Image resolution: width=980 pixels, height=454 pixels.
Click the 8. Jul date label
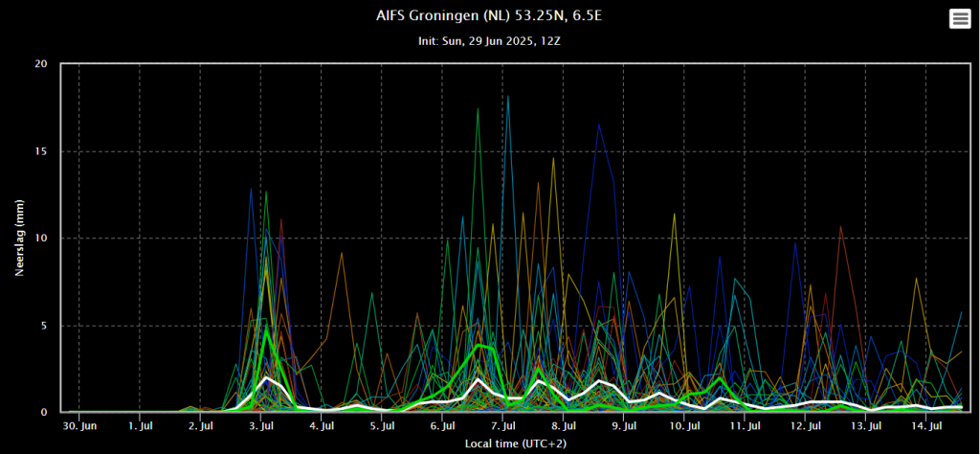click(x=565, y=426)
